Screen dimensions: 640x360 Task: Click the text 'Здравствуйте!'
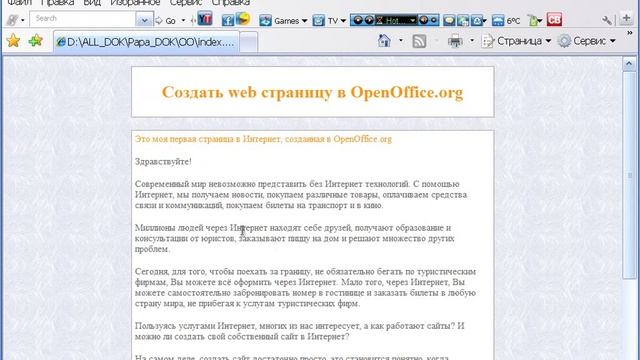click(x=163, y=162)
